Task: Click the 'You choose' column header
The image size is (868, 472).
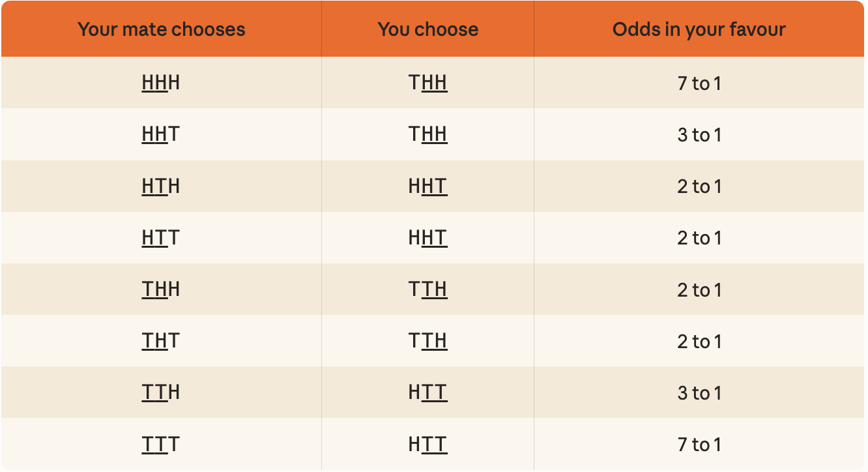Action: [x=428, y=30]
